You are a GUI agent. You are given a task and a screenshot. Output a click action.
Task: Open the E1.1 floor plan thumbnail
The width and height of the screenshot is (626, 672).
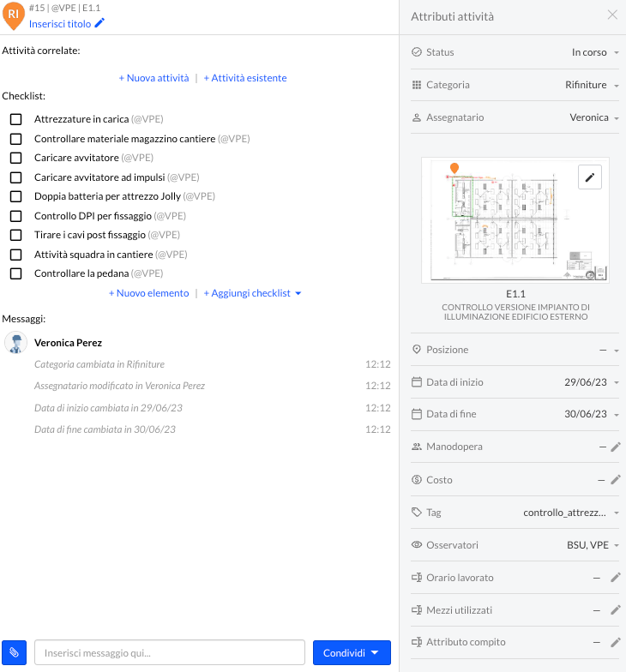[x=515, y=220]
